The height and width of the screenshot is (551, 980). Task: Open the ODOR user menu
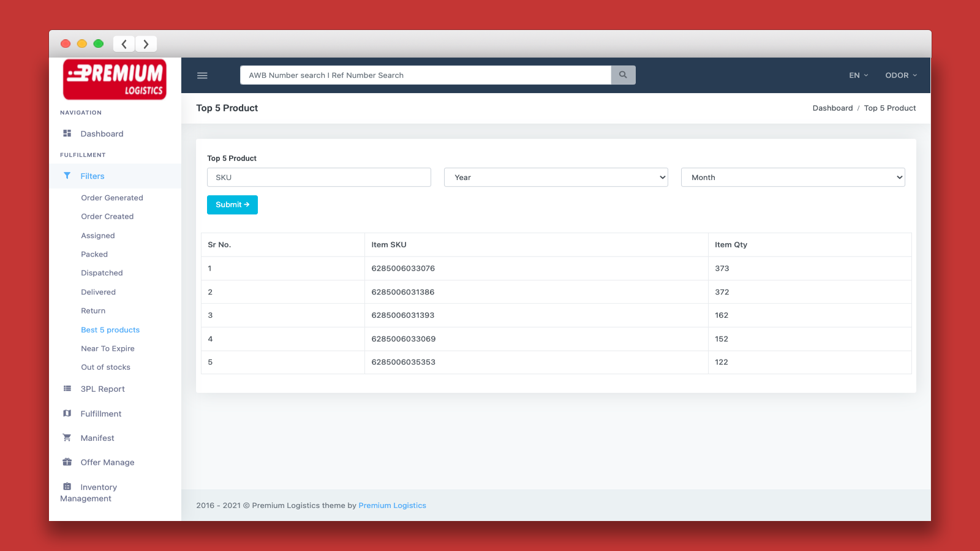[900, 75]
